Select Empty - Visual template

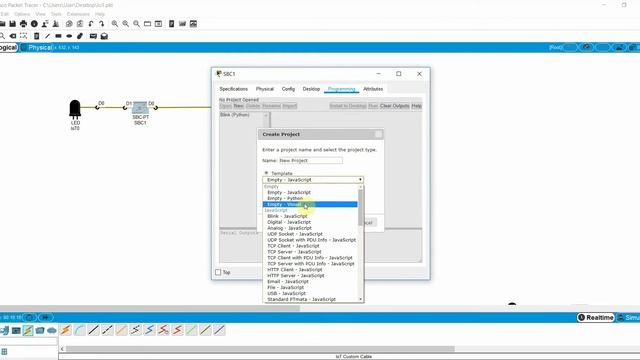coord(310,204)
